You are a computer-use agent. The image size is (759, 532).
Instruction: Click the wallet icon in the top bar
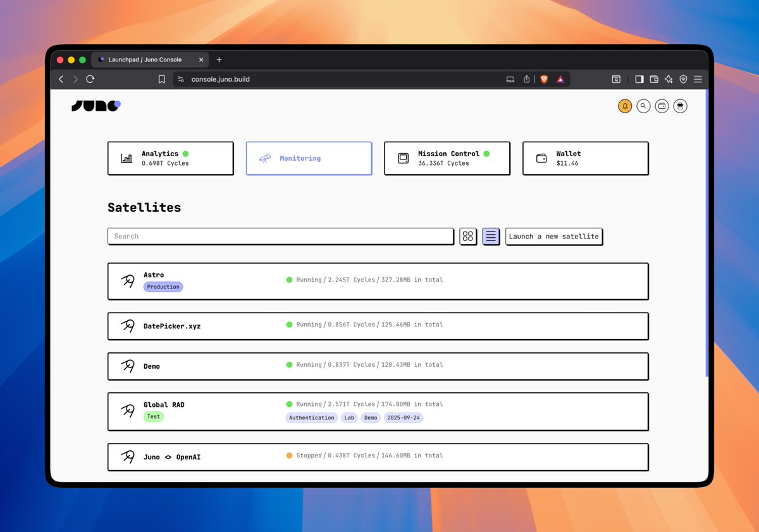coord(662,106)
